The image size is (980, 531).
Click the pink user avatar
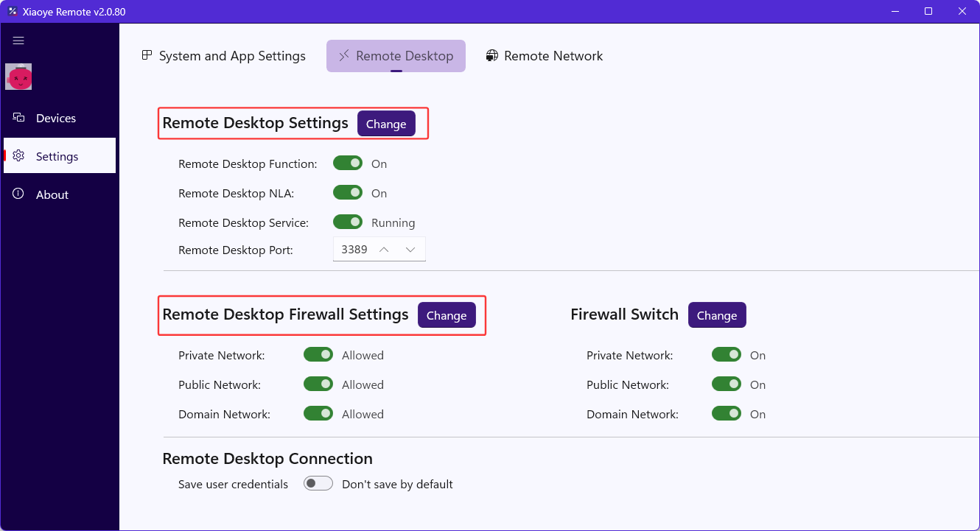point(18,77)
